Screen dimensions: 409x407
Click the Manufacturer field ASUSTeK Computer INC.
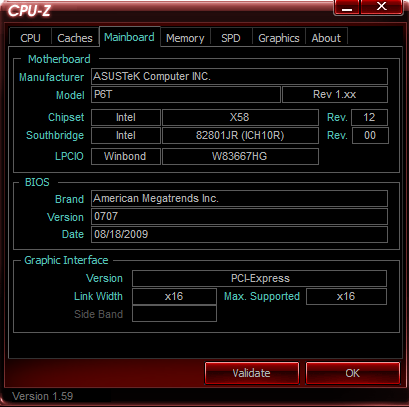(239, 76)
